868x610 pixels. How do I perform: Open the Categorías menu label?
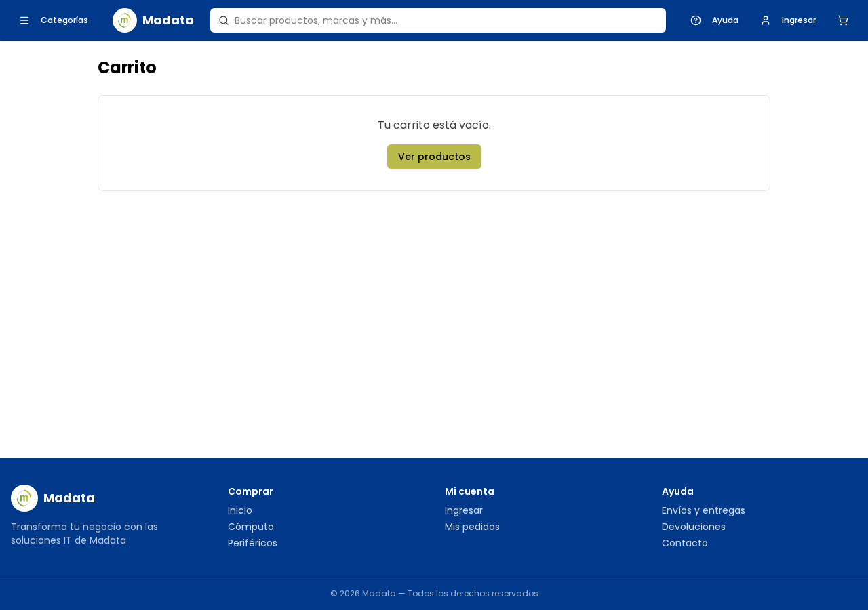pos(64,20)
